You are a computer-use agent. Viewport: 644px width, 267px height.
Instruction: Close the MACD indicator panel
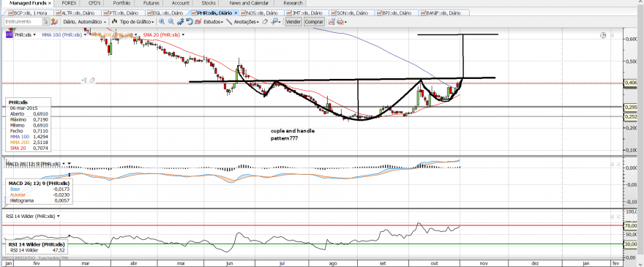coord(618,164)
